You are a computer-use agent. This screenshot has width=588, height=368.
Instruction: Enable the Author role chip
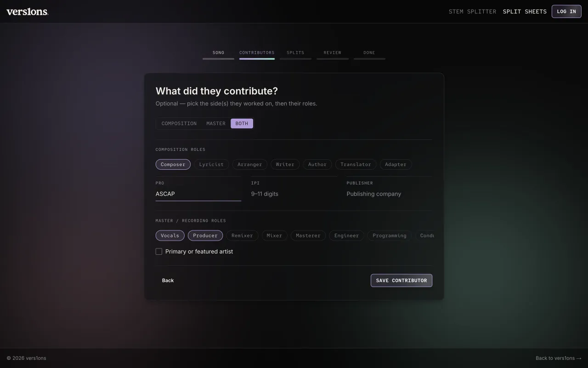pos(317,164)
